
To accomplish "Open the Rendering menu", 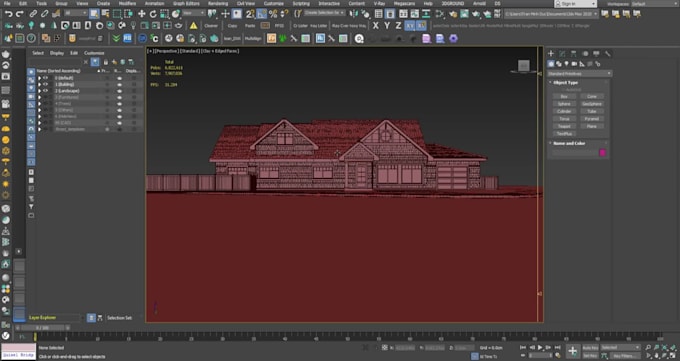I will 218,3.
